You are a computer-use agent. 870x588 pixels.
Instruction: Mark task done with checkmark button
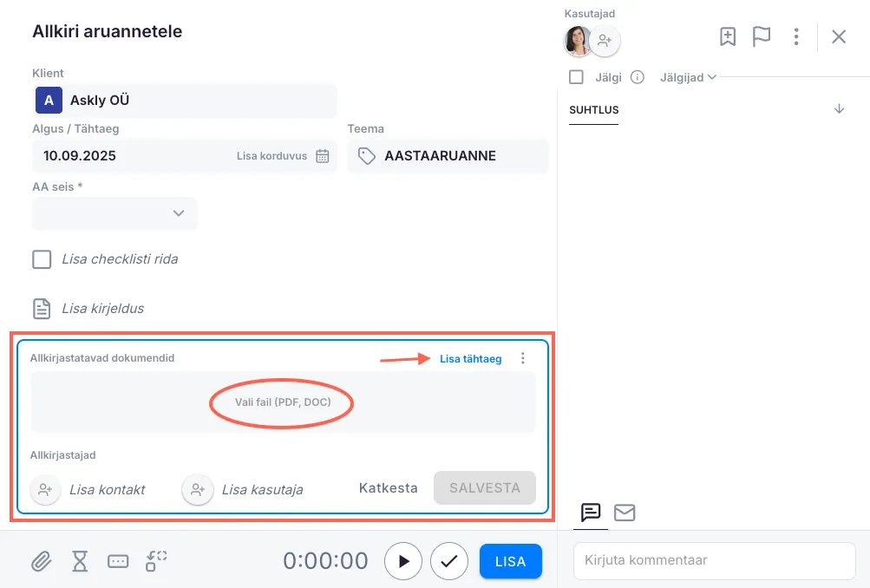click(x=449, y=561)
